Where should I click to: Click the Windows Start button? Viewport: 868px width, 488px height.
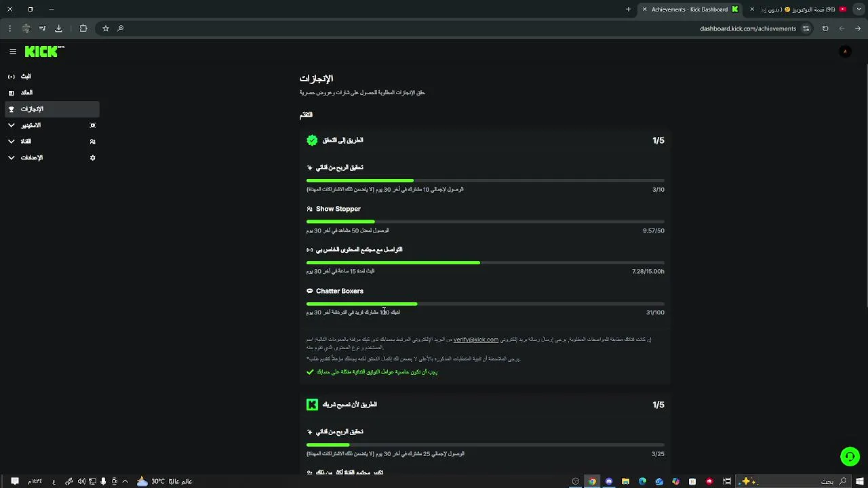[860, 481]
